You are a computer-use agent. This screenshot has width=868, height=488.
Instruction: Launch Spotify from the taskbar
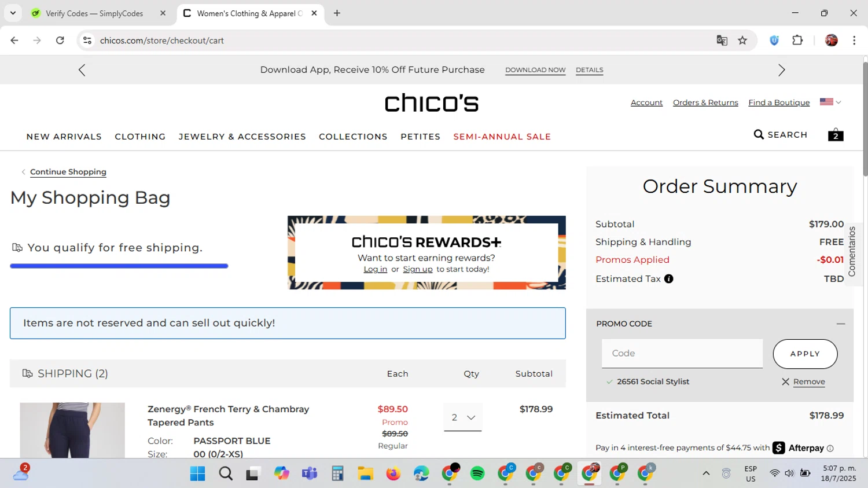pyautogui.click(x=477, y=474)
